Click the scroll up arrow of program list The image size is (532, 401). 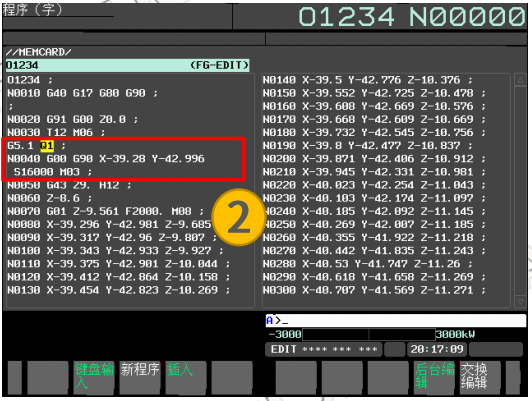tap(520, 81)
